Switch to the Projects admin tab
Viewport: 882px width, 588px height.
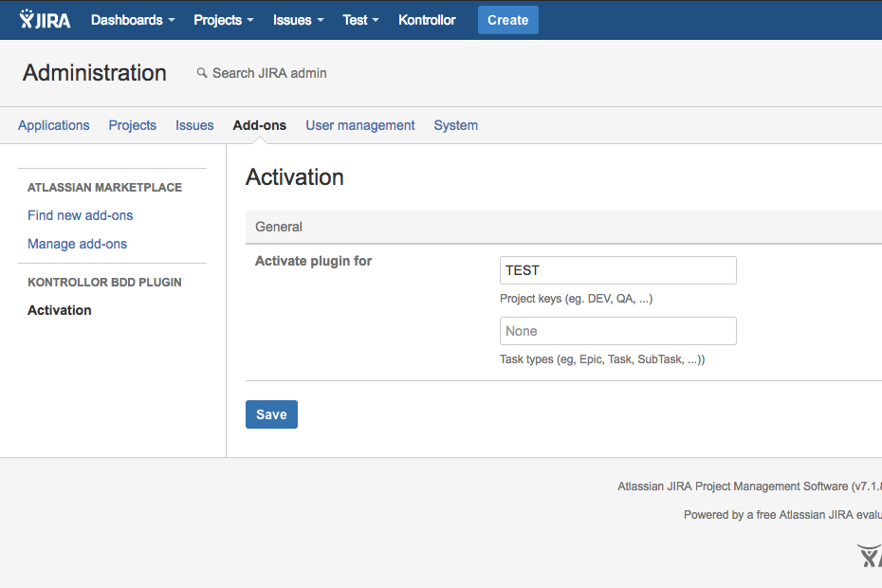pyautogui.click(x=132, y=125)
